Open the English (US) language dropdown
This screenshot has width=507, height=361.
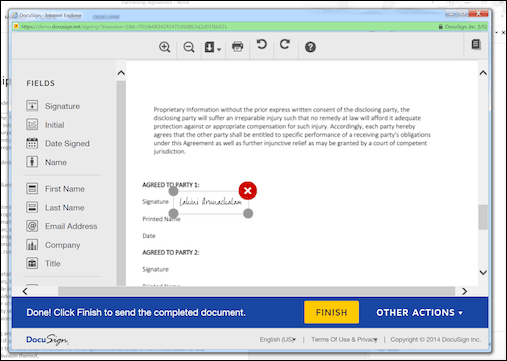[x=278, y=339]
